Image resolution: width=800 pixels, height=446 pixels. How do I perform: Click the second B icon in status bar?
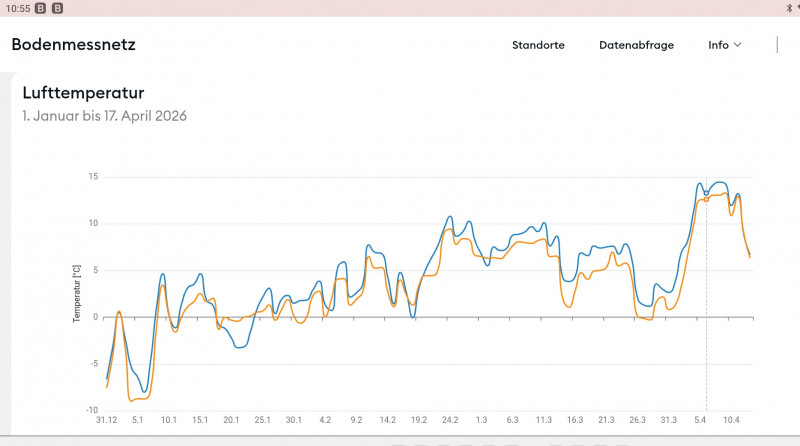pos(57,8)
